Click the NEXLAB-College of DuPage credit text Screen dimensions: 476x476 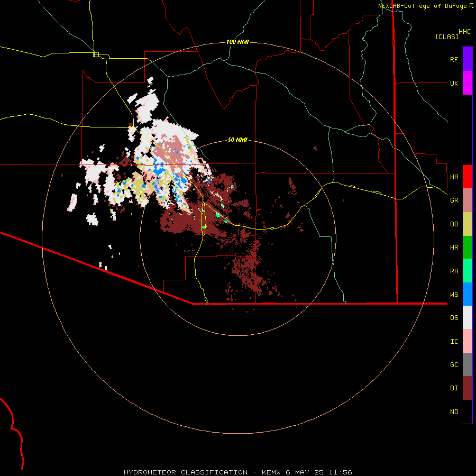(425, 6)
